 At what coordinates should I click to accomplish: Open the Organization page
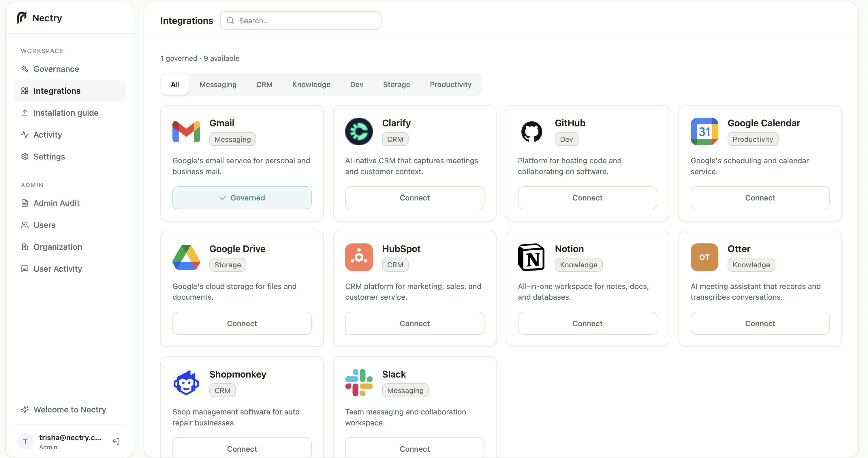click(70, 247)
